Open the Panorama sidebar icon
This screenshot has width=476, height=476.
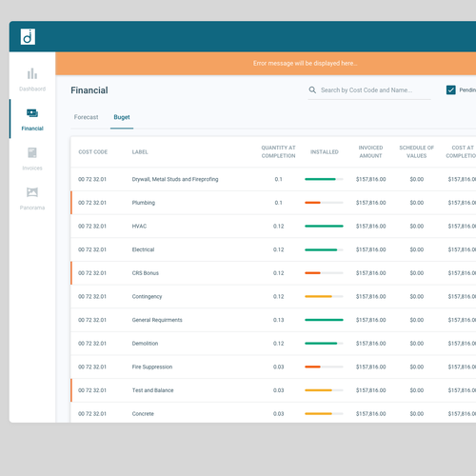coord(32,192)
